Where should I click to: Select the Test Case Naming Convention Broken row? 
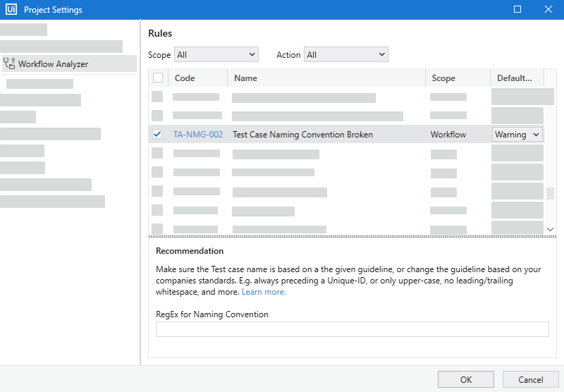302,135
